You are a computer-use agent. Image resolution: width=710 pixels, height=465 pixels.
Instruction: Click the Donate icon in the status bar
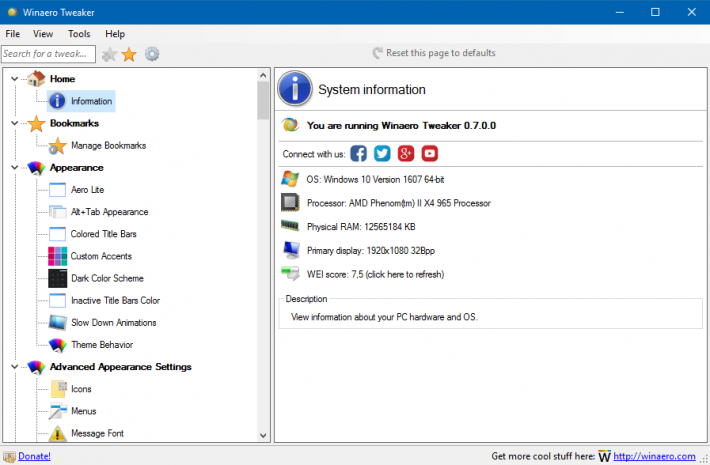pyautogui.click(x=10, y=456)
